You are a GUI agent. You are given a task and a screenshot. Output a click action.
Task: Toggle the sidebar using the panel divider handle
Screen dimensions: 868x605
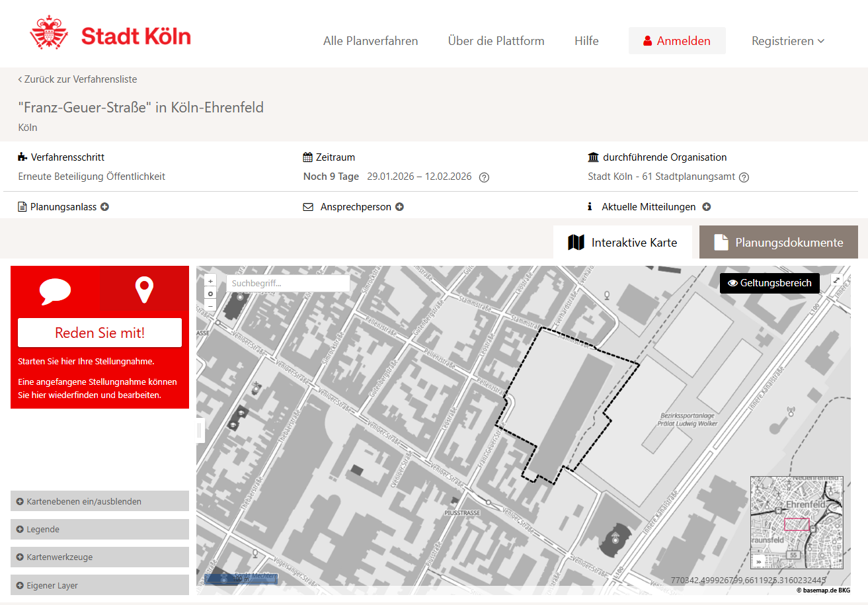(x=199, y=431)
